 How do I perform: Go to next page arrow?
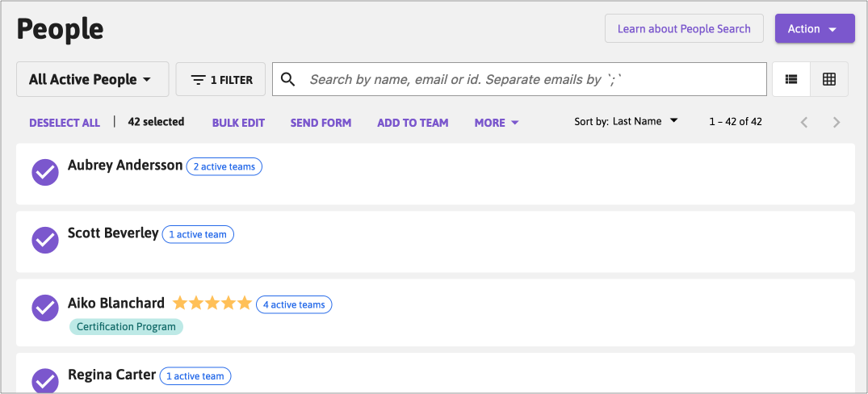[x=837, y=122]
